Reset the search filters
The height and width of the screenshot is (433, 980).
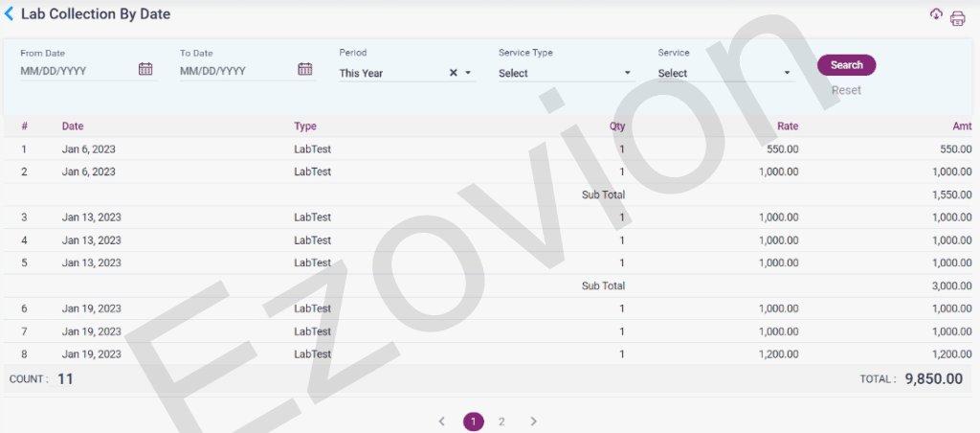click(846, 90)
